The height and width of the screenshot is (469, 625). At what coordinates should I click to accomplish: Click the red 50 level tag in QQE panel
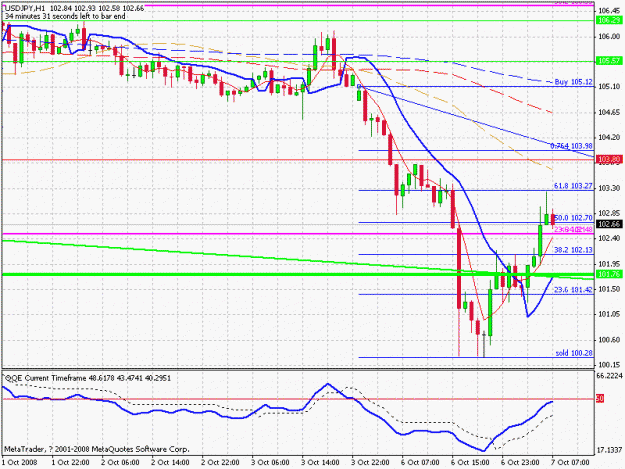600,398
